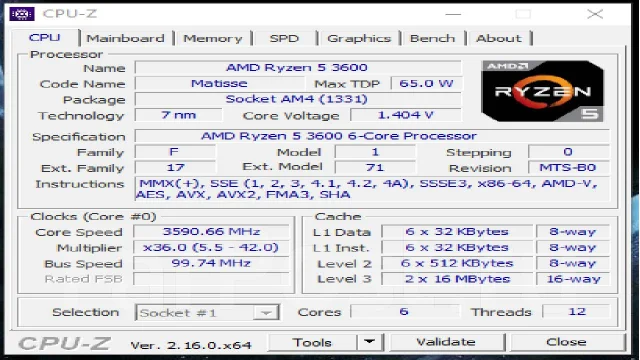Viewport: 640px width, 360px height.
Task: Click the Stepping value 0
Action: coord(568,152)
